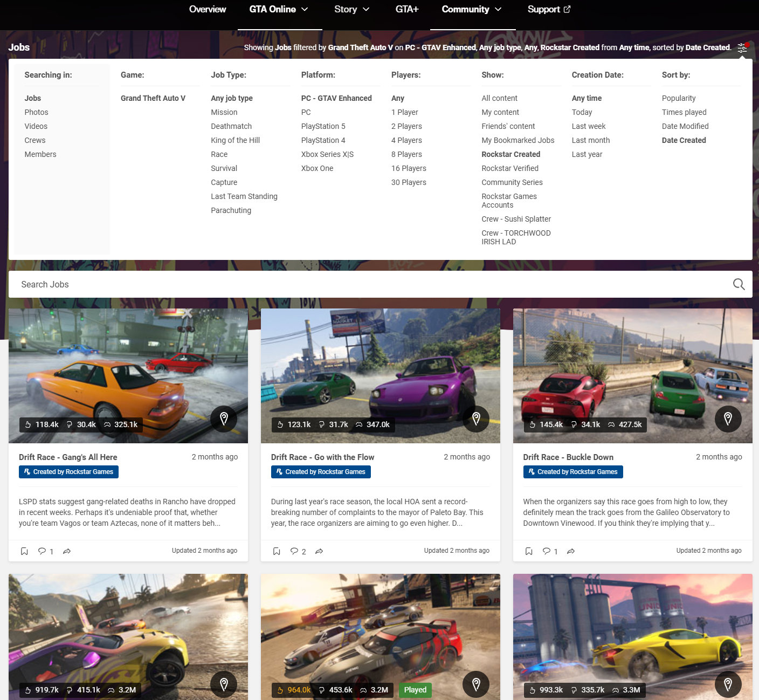Bookmark Drift Race - Buckle Down
The width and height of the screenshot is (759, 700).
pos(529,551)
